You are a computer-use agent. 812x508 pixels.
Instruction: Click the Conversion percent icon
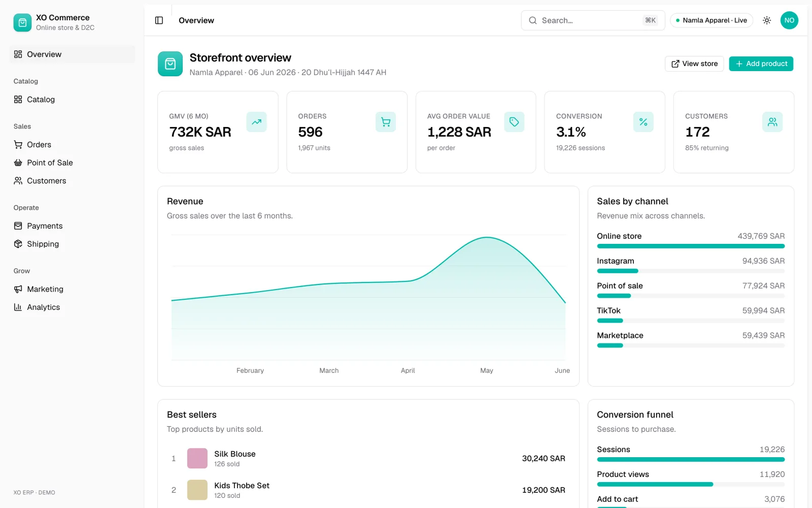pos(644,122)
